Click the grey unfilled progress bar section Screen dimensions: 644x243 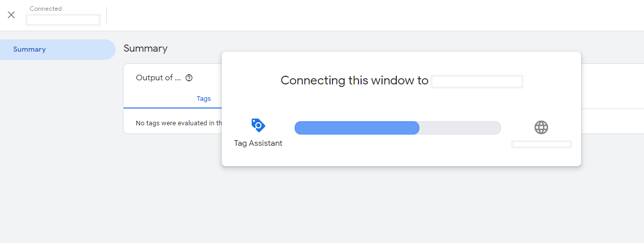460,128
